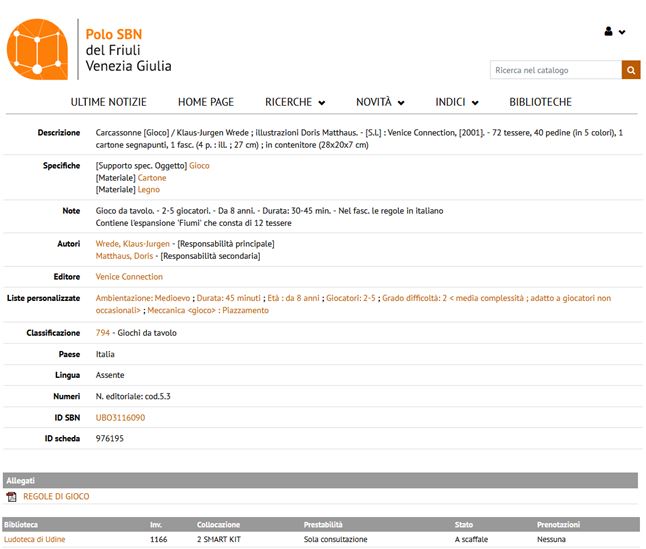Click classification code 794 link

(103, 333)
